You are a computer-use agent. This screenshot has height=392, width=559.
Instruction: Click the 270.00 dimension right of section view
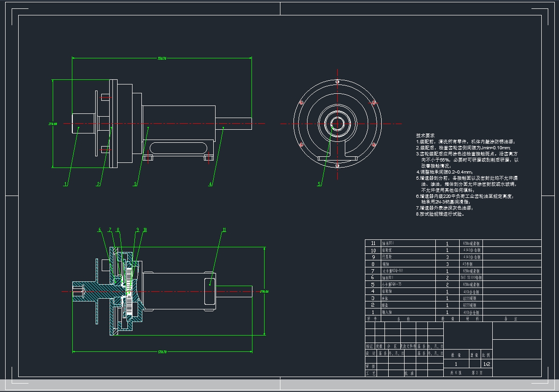[x=264, y=291]
